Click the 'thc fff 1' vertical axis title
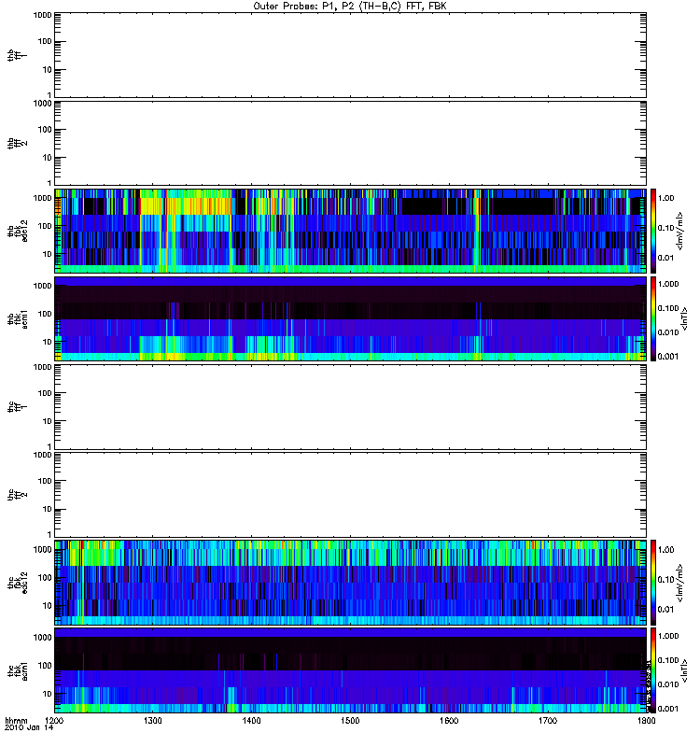 17,407
